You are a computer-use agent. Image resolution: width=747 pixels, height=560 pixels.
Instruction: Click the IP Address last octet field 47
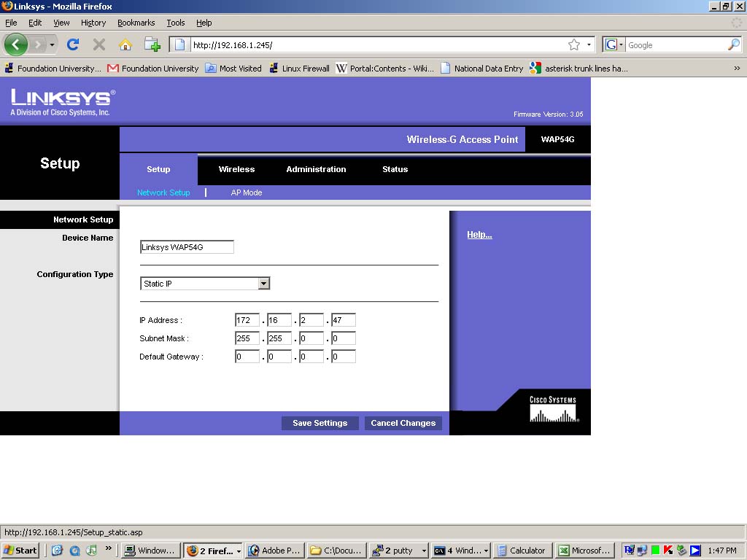coord(343,320)
